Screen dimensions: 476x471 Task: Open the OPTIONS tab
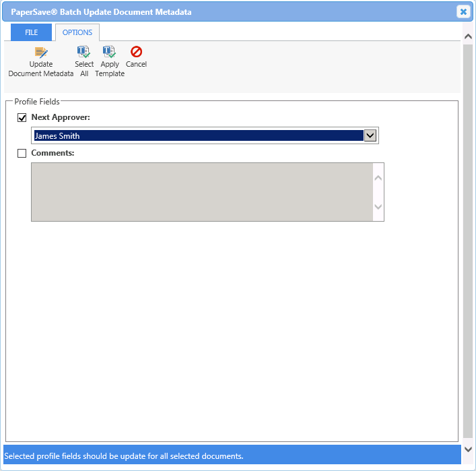point(77,32)
